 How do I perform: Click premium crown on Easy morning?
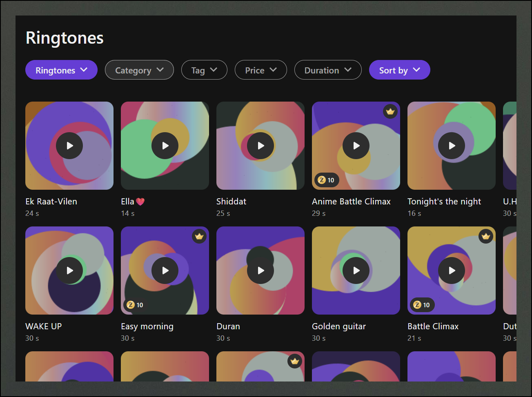(x=199, y=236)
